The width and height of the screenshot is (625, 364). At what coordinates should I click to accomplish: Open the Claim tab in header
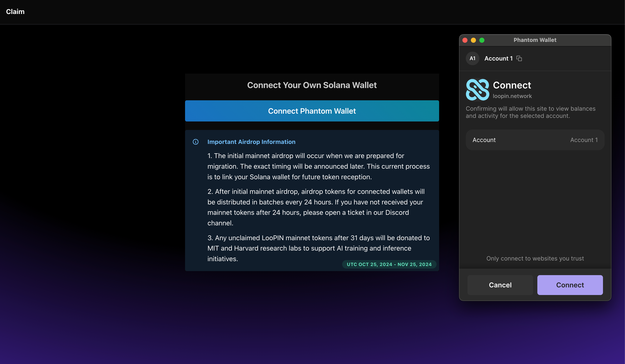[x=15, y=12]
